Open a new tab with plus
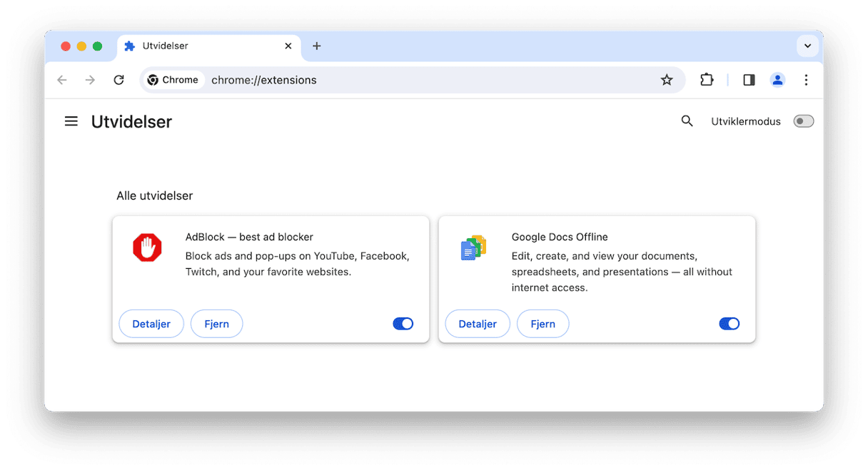This screenshot has height=470, width=868. click(x=317, y=46)
